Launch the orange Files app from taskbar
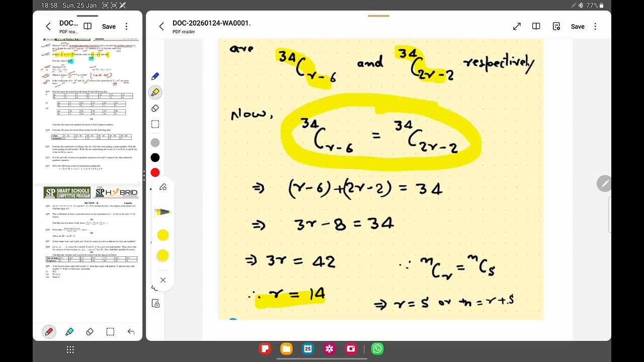644x362 pixels. point(286,349)
